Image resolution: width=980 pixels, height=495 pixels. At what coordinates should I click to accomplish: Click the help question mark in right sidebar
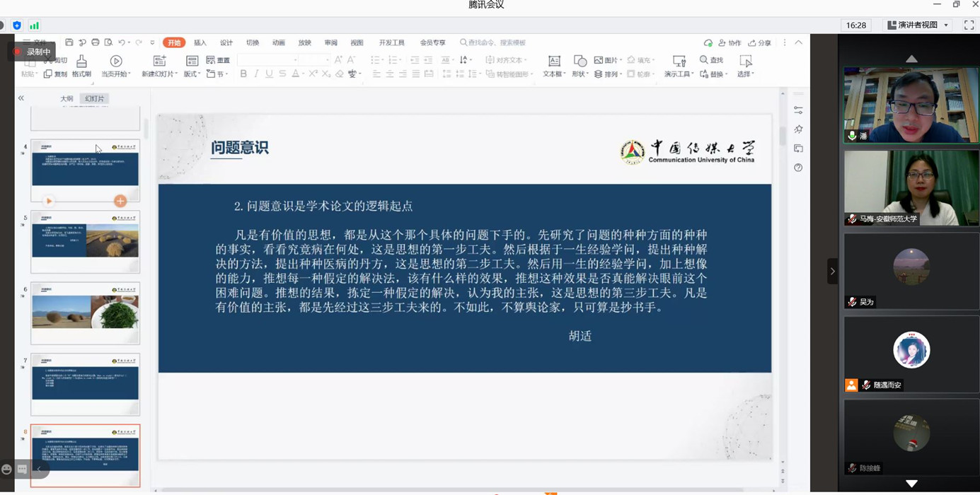[x=798, y=168]
